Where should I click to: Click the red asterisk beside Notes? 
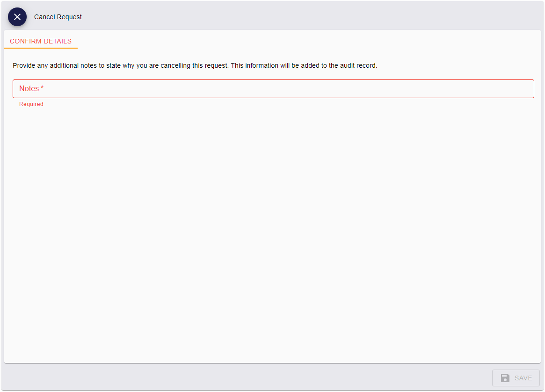[42, 88]
